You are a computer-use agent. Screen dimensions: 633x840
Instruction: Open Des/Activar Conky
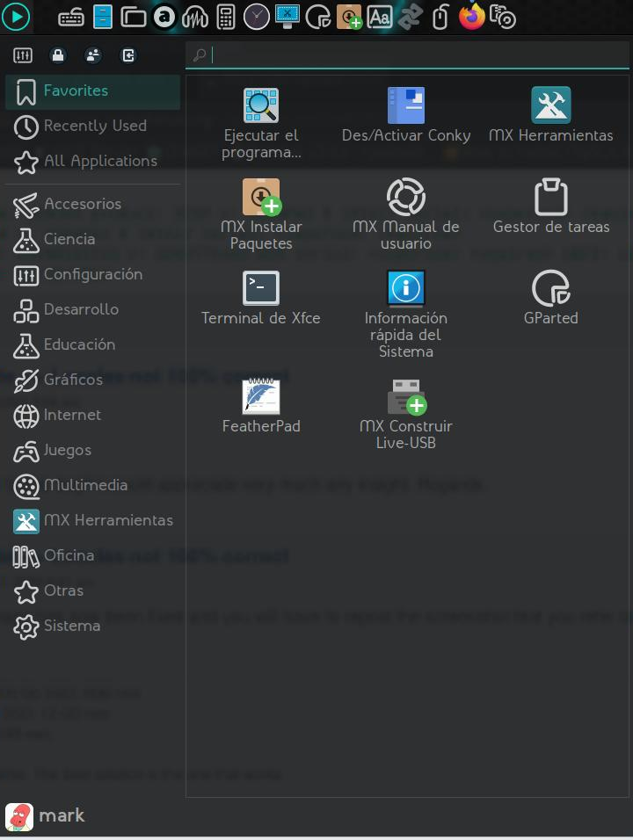point(406,116)
